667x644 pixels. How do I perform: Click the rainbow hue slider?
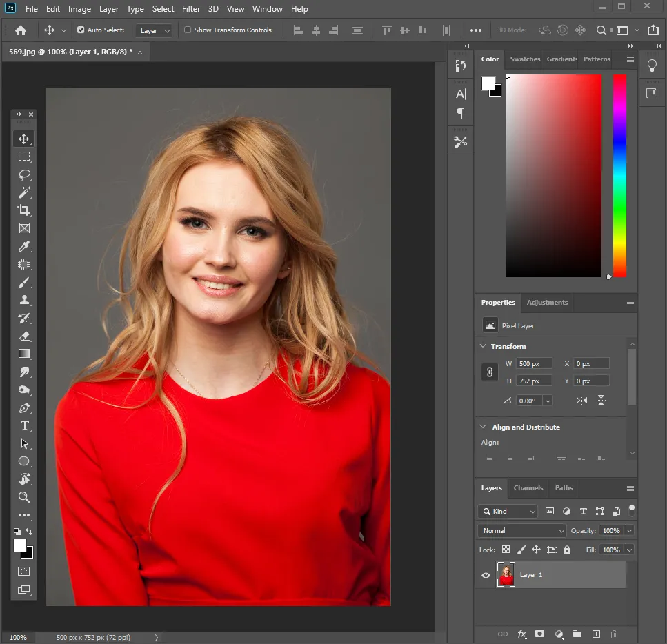click(x=619, y=176)
